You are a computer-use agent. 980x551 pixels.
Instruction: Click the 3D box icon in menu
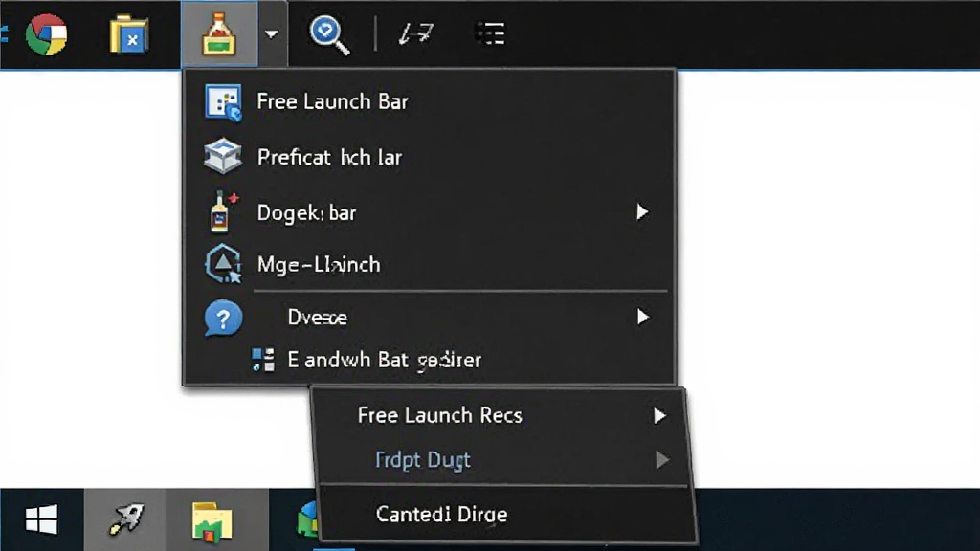point(223,156)
